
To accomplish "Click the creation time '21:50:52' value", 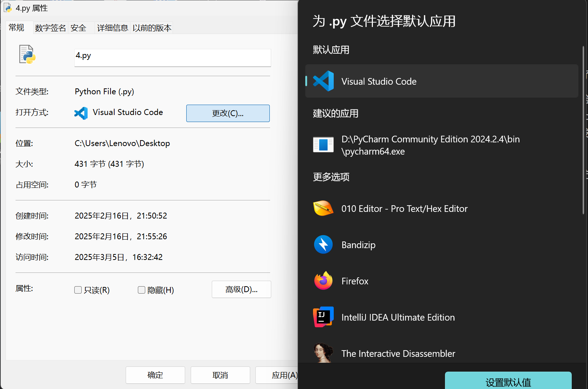I will click(152, 216).
